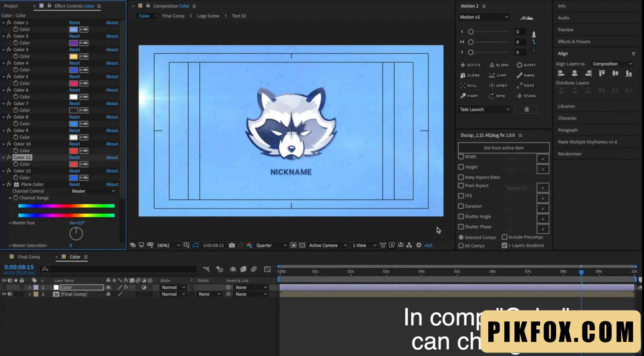Click the Color 10 red swatch
The height and width of the screenshot is (356, 644).
[73, 151]
